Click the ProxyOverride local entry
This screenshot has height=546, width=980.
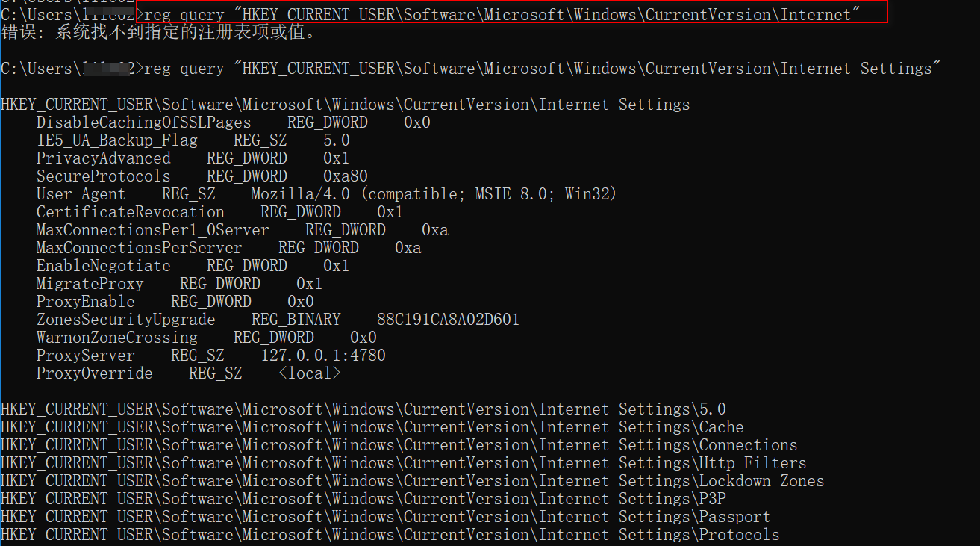189,373
